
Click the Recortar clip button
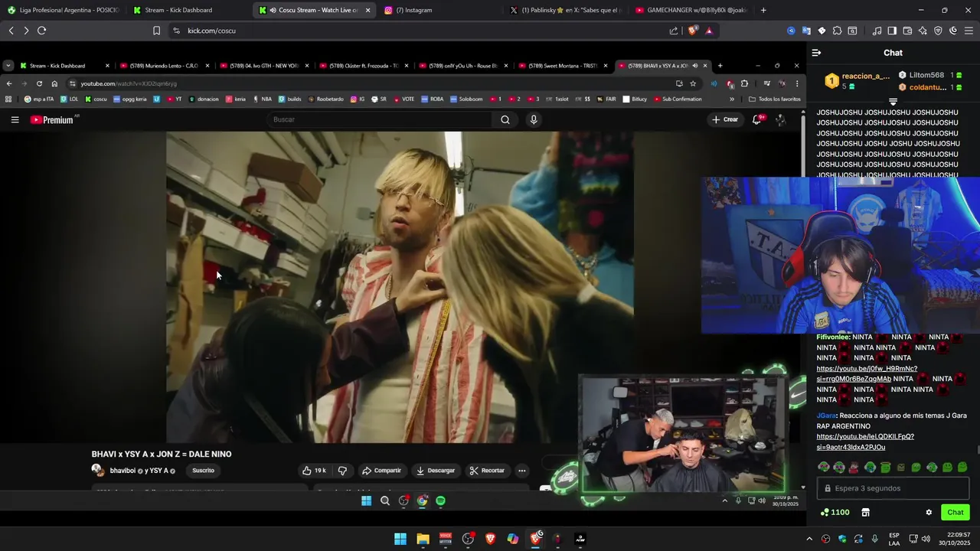coord(487,471)
